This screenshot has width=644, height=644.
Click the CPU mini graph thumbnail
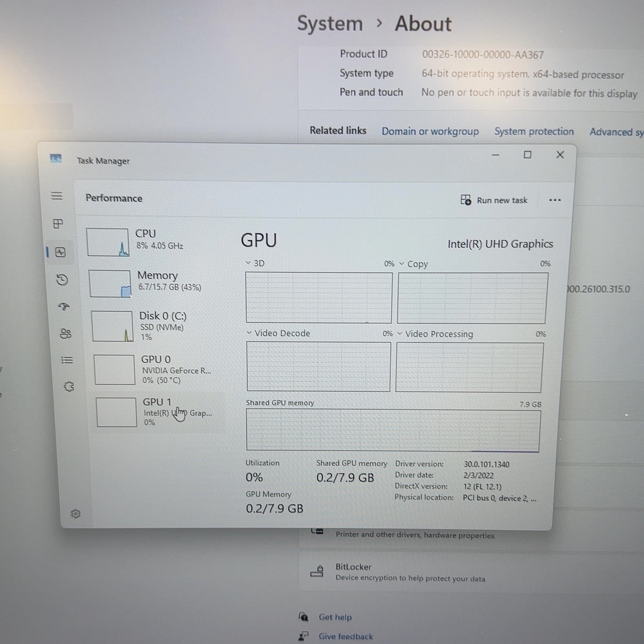tap(108, 242)
